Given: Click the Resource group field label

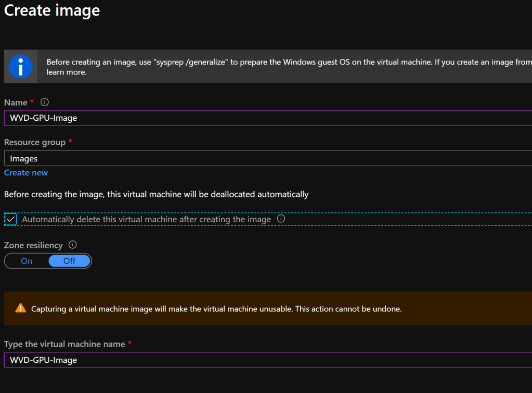Looking at the screenshot, I should pyautogui.click(x=35, y=142).
